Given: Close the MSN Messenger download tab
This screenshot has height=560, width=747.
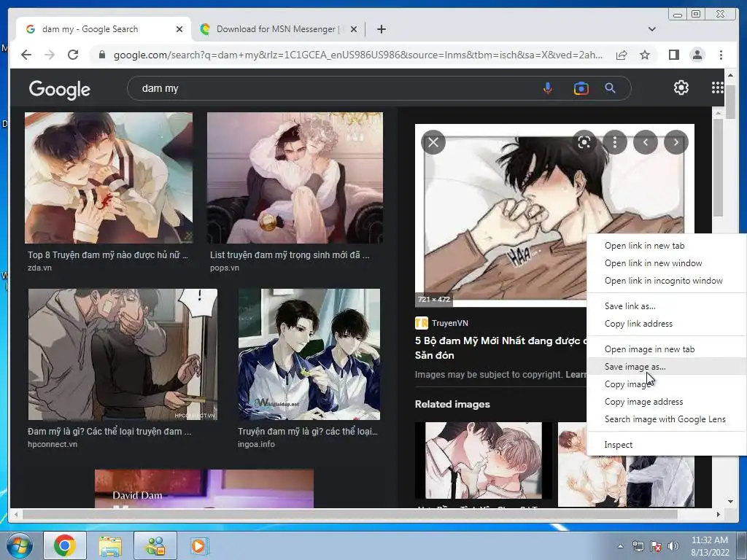Looking at the screenshot, I should point(354,29).
